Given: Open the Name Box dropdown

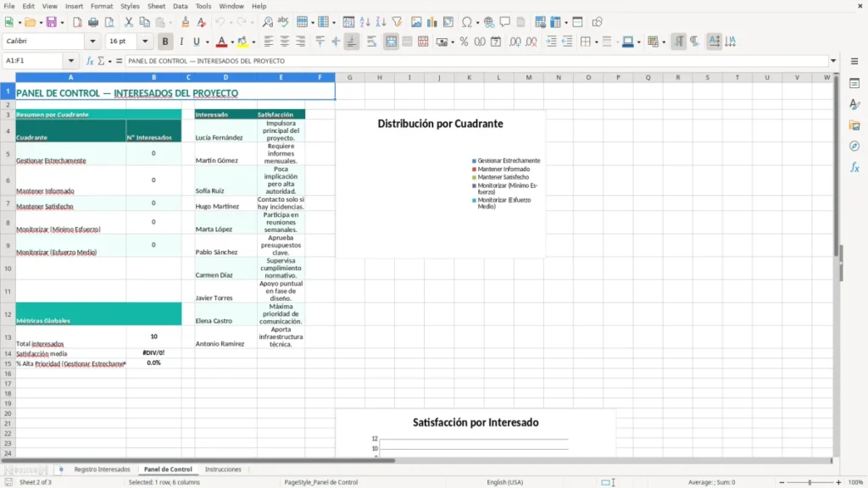Looking at the screenshot, I should tap(71, 61).
